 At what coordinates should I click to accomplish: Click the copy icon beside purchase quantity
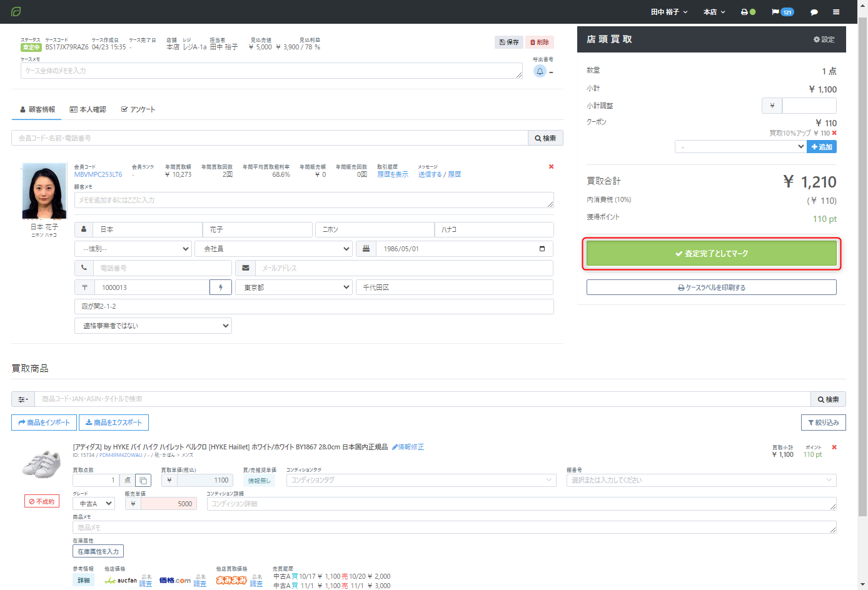[x=143, y=481]
